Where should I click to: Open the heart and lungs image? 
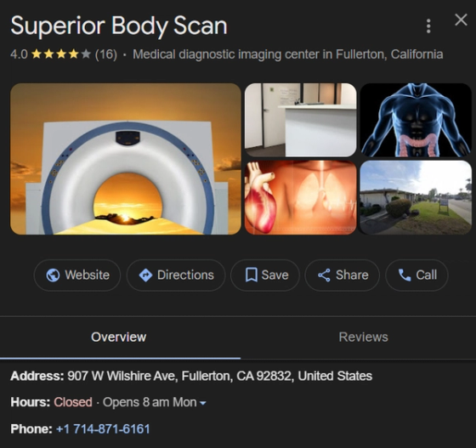click(301, 197)
